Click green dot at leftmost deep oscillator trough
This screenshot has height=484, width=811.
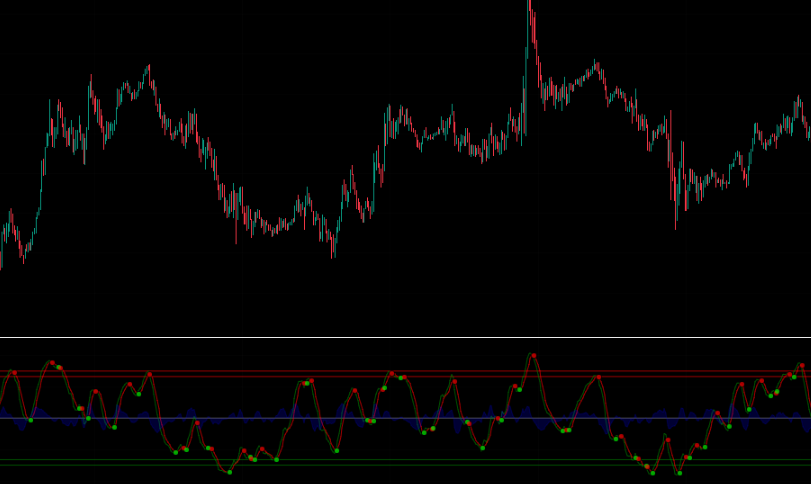click(x=229, y=472)
